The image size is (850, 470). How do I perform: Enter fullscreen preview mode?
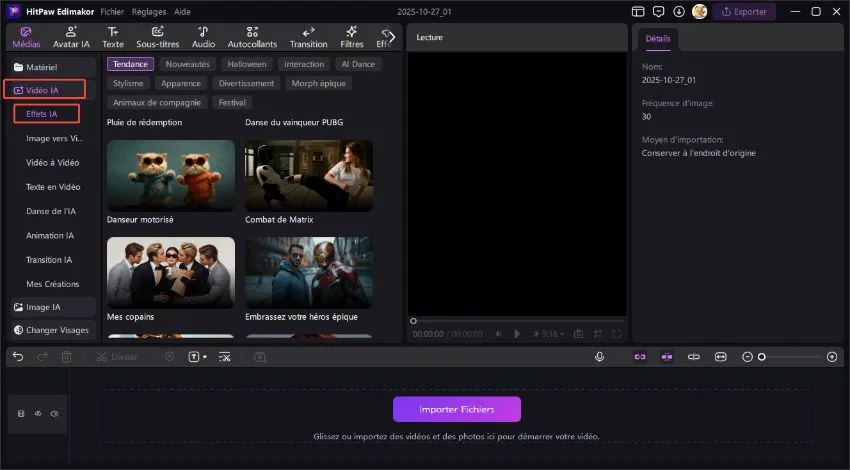[x=617, y=333]
